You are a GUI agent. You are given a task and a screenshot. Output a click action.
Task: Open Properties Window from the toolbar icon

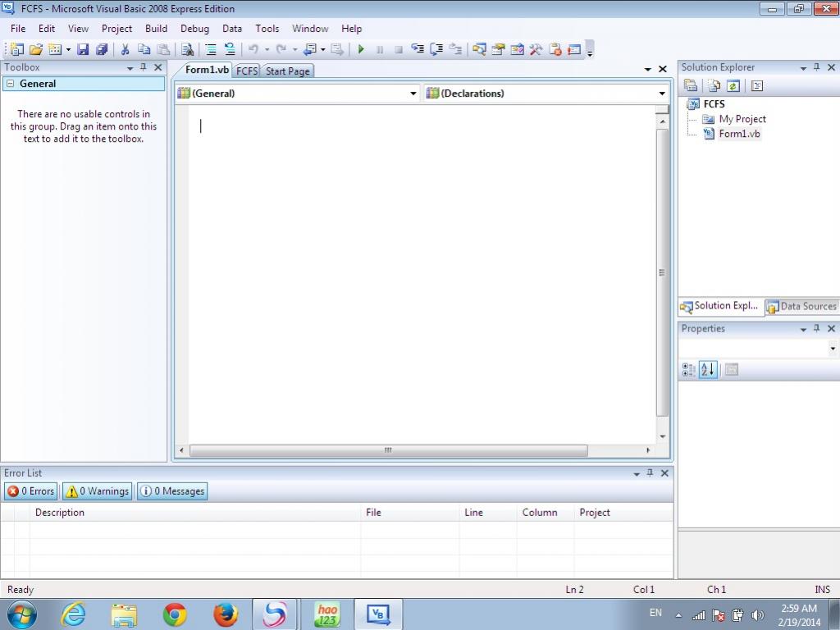[498, 49]
